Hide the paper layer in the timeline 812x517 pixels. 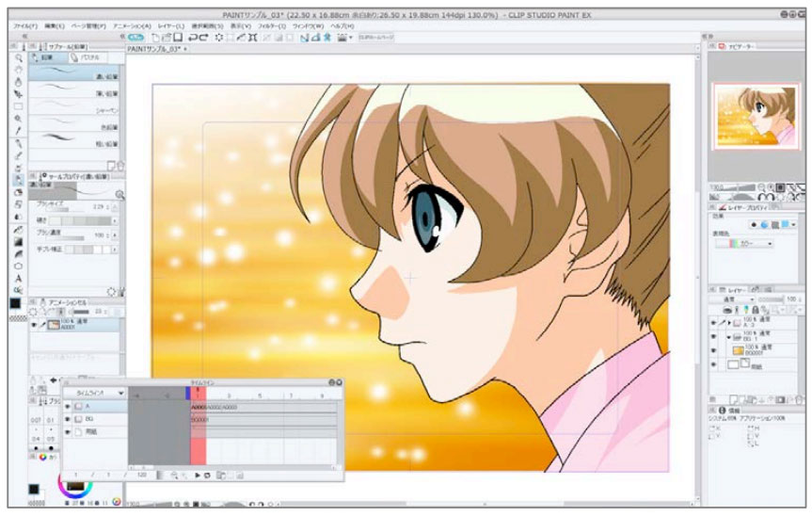pos(68,431)
